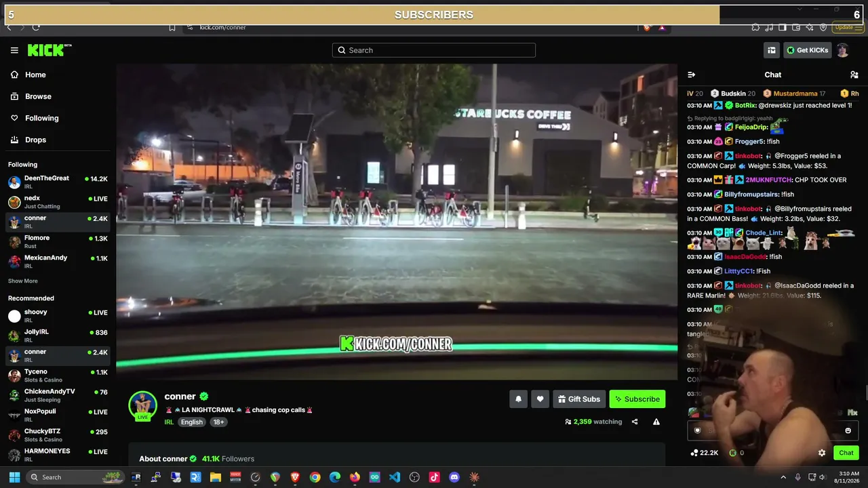Open chat settings gear icon
Screen dimensions: 868x488
coord(822,453)
